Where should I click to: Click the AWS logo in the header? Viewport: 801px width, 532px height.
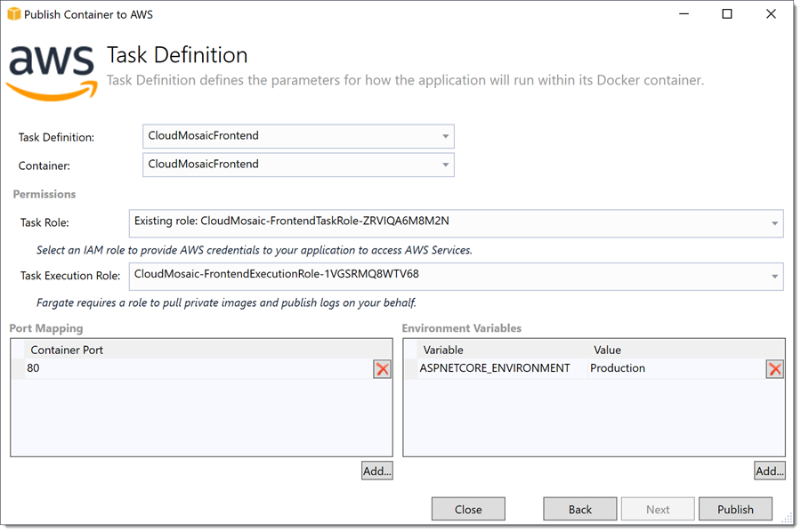click(x=52, y=72)
